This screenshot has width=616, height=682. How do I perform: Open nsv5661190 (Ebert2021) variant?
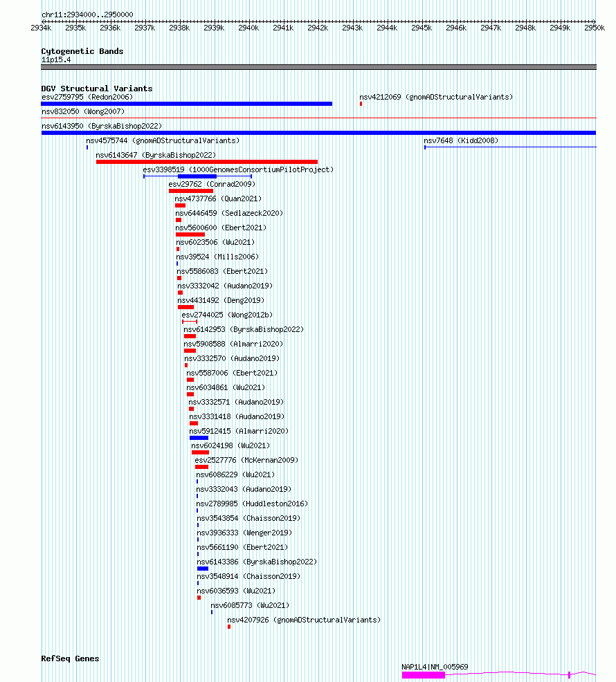point(242,547)
